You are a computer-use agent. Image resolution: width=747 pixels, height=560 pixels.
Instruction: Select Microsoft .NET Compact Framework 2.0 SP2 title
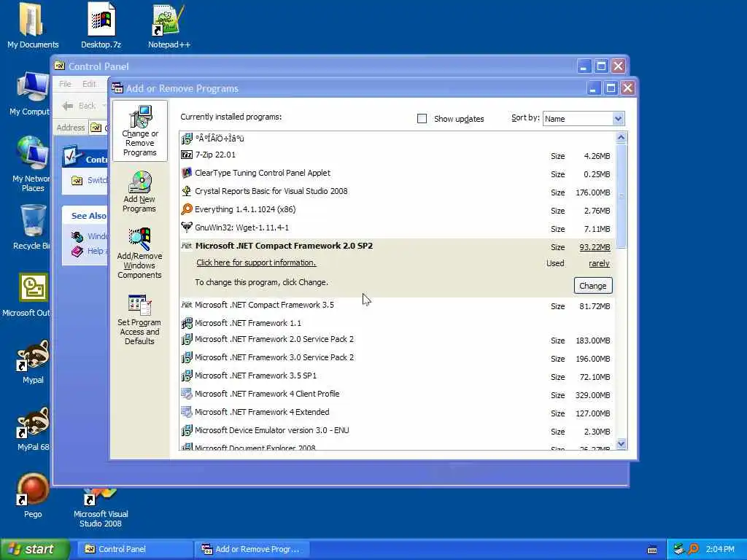[284, 246]
